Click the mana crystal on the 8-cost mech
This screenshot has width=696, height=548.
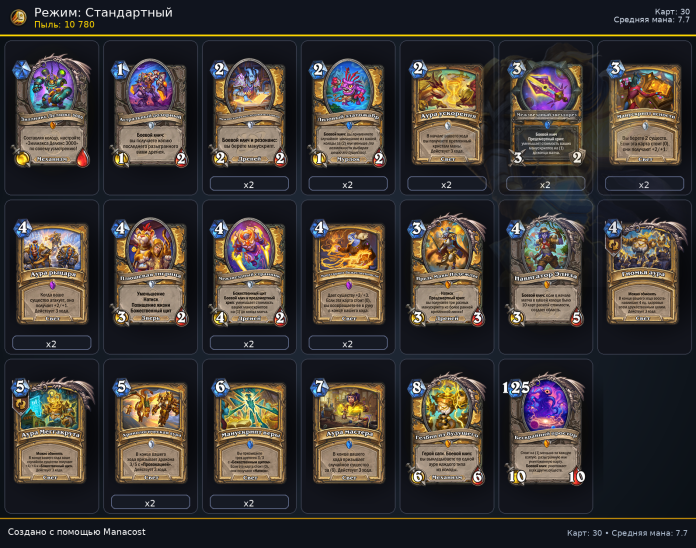coord(416,387)
